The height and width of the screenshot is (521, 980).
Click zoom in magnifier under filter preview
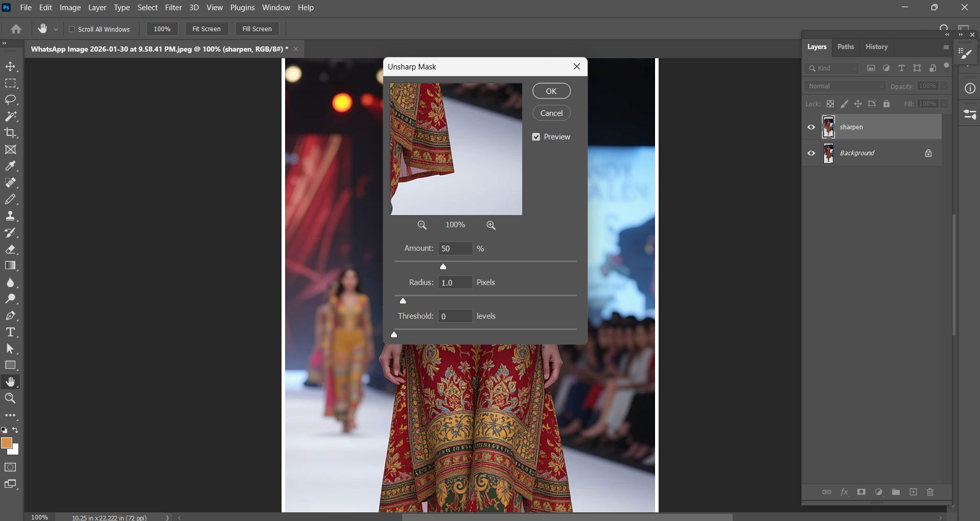click(491, 225)
